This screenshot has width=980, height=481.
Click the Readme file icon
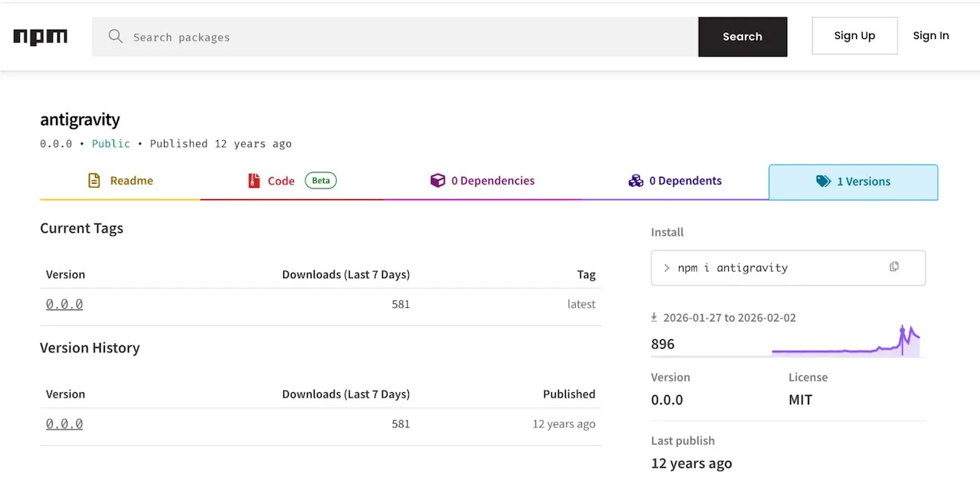pos(94,181)
